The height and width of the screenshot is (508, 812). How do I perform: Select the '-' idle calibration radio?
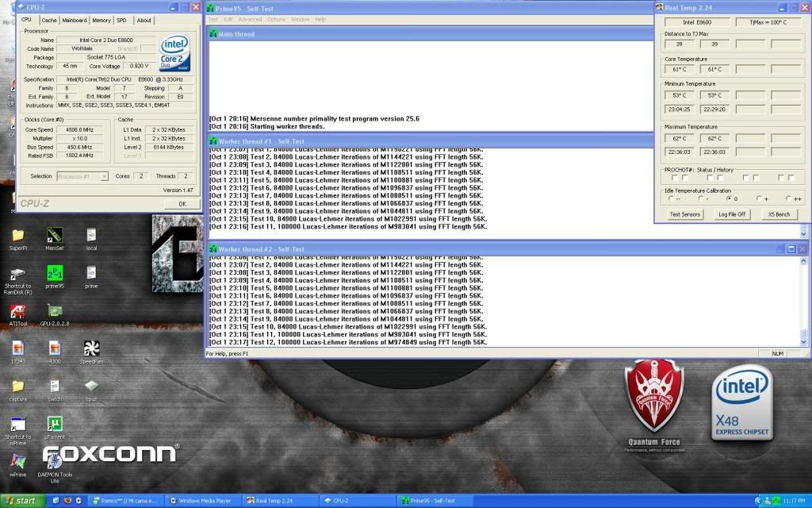pos(701,198)
